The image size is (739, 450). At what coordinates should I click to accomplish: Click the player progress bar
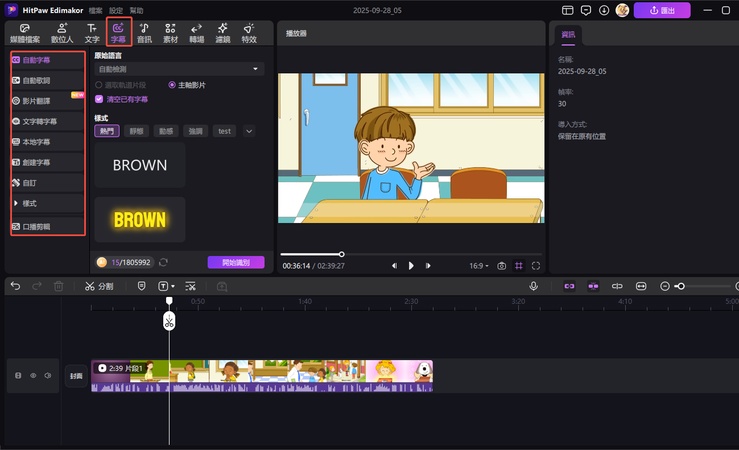click(x=411, y=254)
